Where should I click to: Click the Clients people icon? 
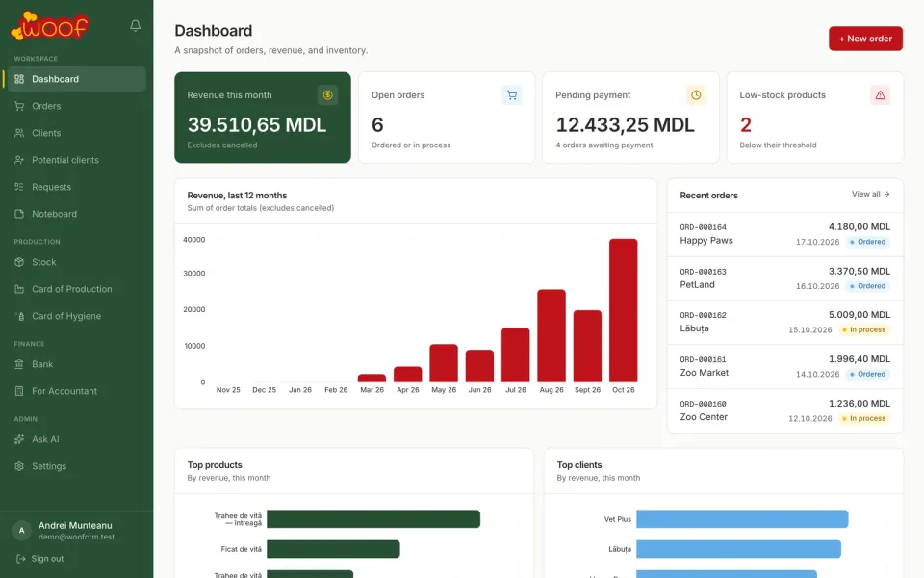[19, 133]
